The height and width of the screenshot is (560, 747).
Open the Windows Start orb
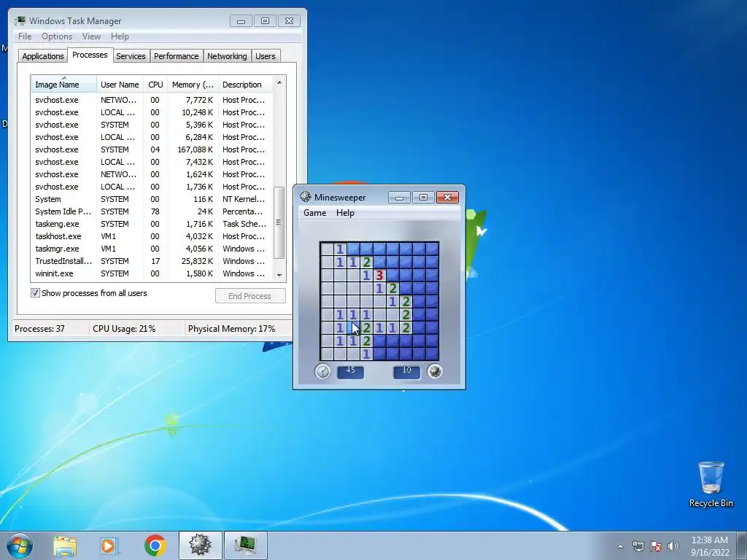(20, 545)
